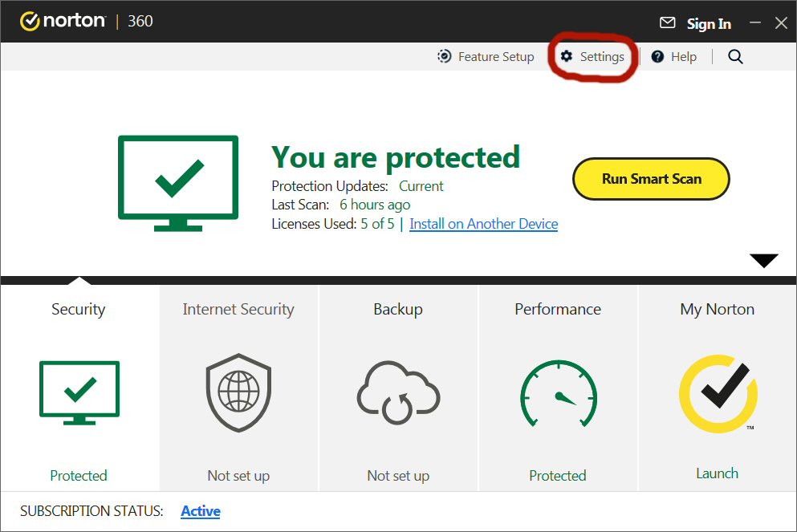Expand details with the black down arrow
Screen dimensions: 797x532
tap(763, 260)
